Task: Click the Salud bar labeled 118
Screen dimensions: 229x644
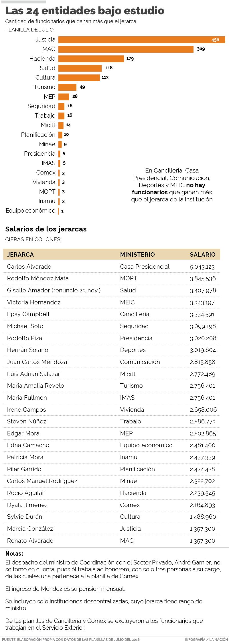Action: 80,68
